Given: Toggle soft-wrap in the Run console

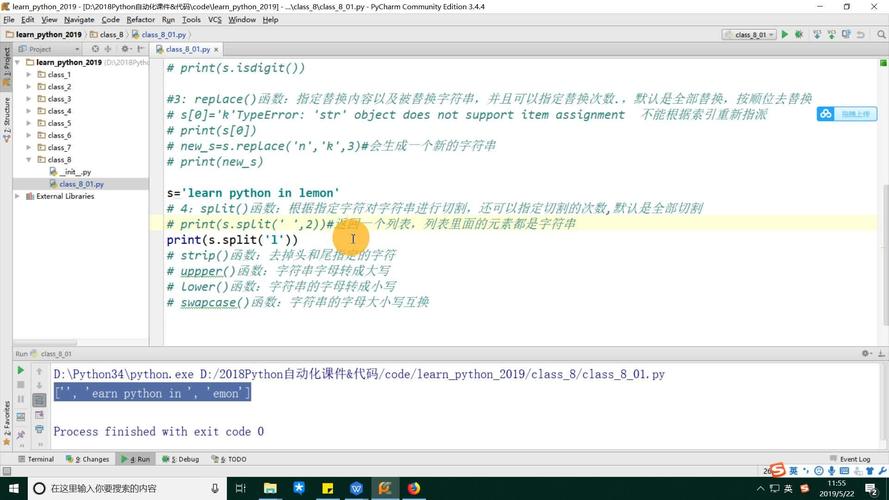Looking at the screenshot, I should [39, 400].
